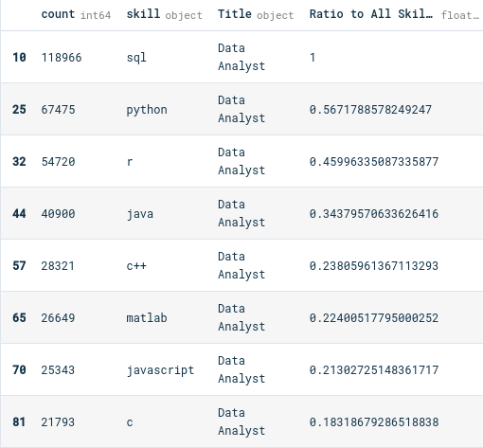Click the python skill cell
This screenshot has width=483, height=448.
(147, 110)
